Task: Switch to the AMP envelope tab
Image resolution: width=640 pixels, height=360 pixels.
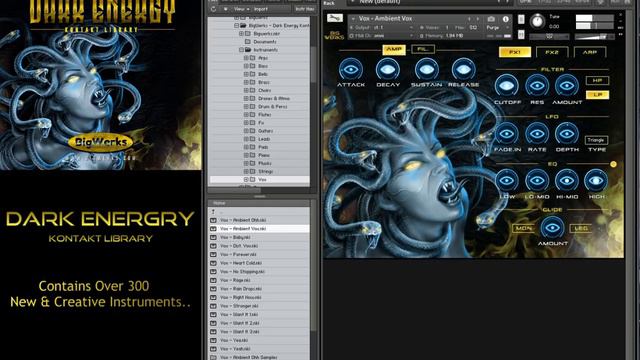Action: 393,49
